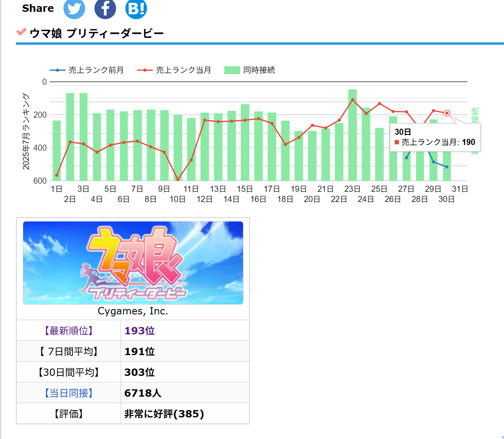Image resolution: width=504 pixels, height=439 pixels.
Task: Click the 600 y-axis label
Action: click(40, 181)
